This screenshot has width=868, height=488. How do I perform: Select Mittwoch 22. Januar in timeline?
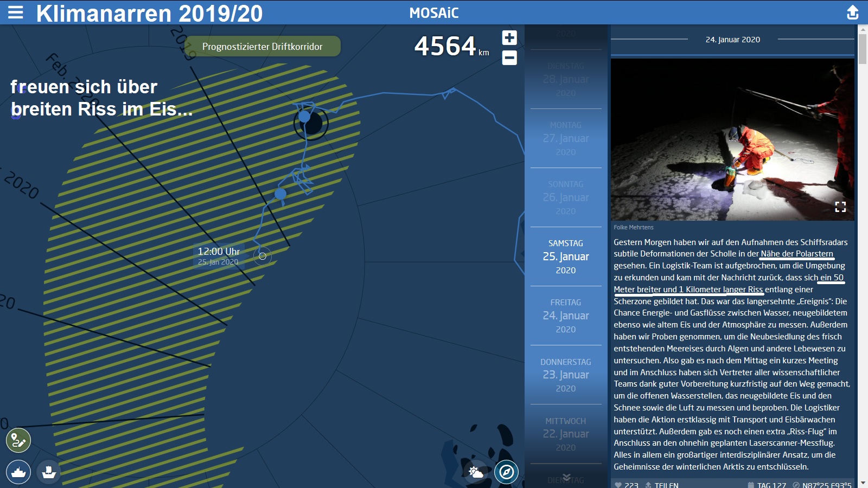[566, 434]
